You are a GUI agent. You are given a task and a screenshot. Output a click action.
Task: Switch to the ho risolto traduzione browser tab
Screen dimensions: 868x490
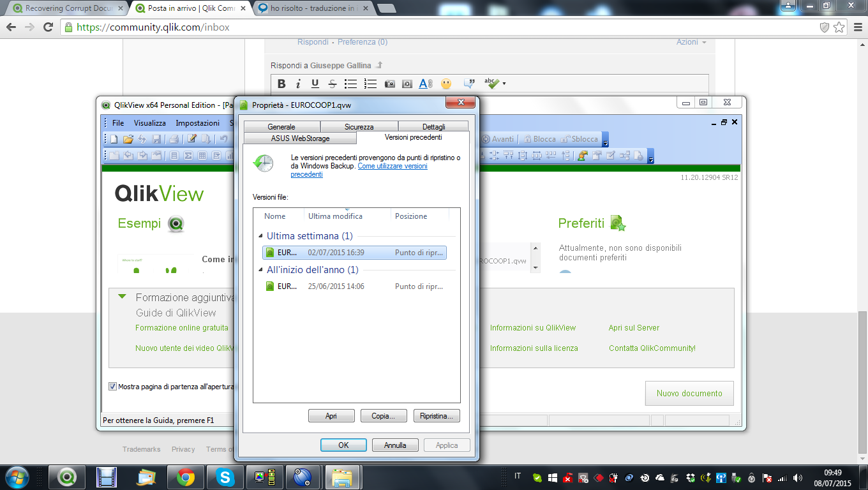coord(311,9)
